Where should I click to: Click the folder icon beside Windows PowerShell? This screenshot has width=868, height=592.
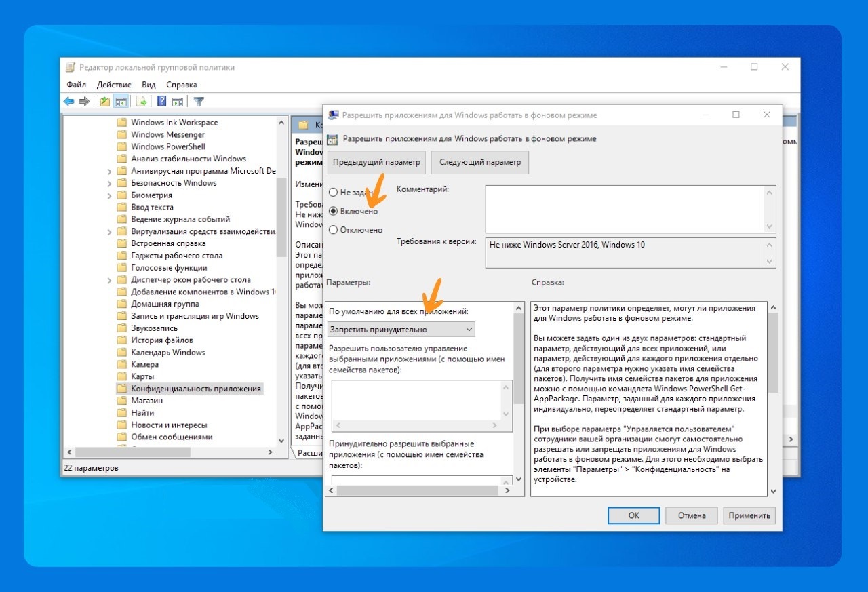(x=122, y=146)
